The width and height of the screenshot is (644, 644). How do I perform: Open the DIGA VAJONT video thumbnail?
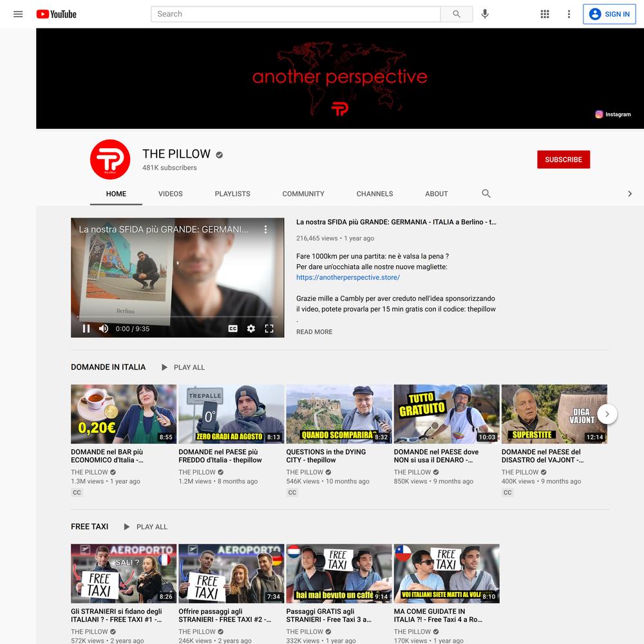coord(554,414)
